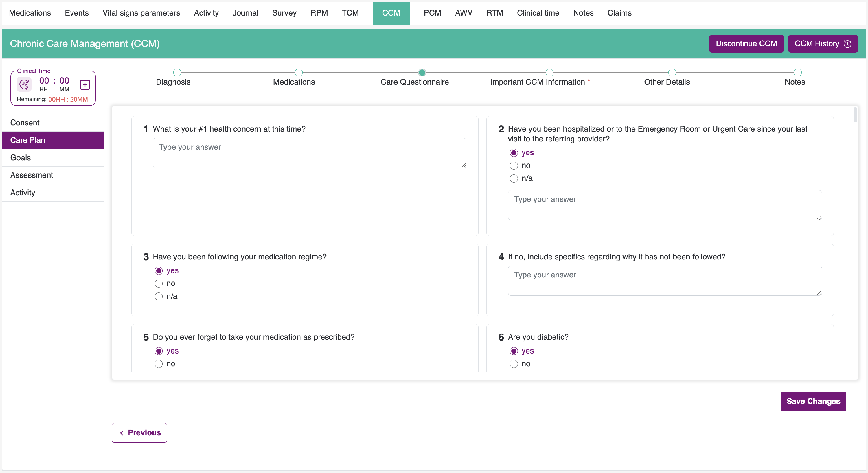Go to Notes step circle marker
868x473 pixels.
797,72
